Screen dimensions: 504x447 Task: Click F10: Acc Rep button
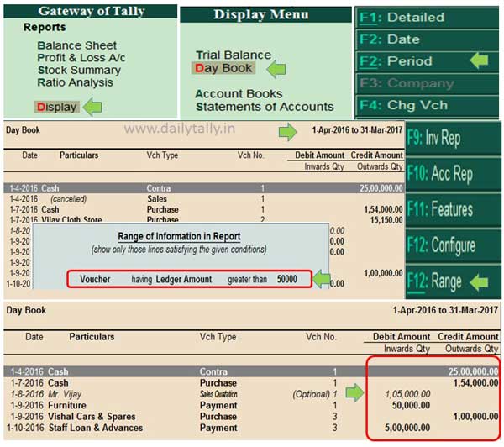point(454,174)
